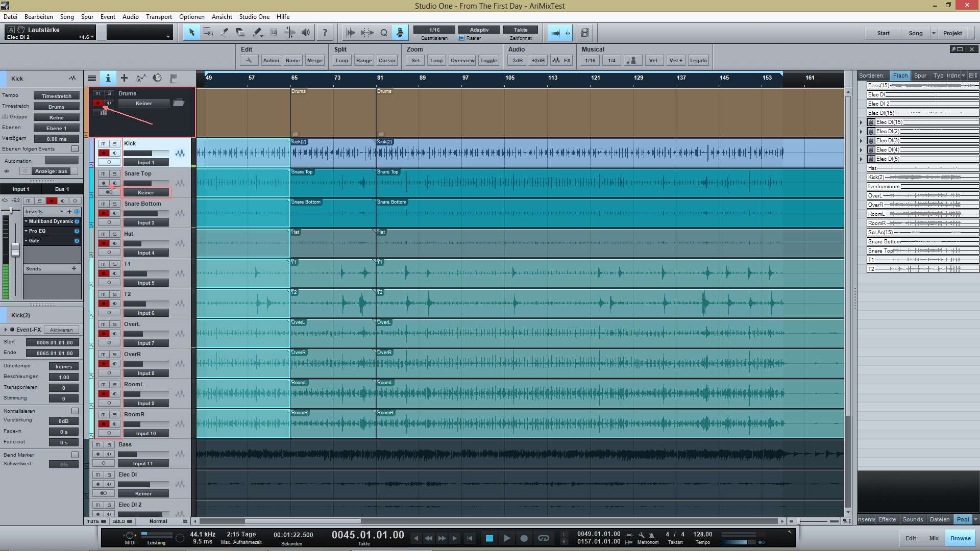Open the Ebenen 'Ebene 1' dropdown
The height and width of the screenshot is (551, 980).
pos(57,128)
